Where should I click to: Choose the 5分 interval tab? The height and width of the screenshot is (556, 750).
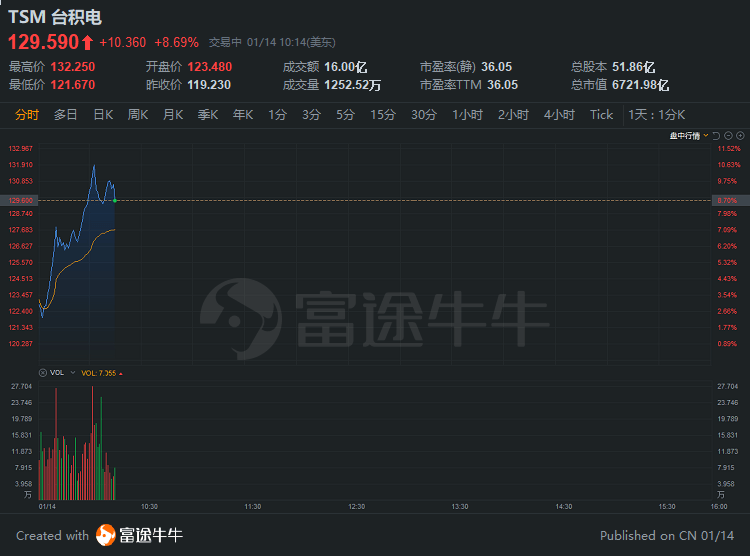point(345,115)
